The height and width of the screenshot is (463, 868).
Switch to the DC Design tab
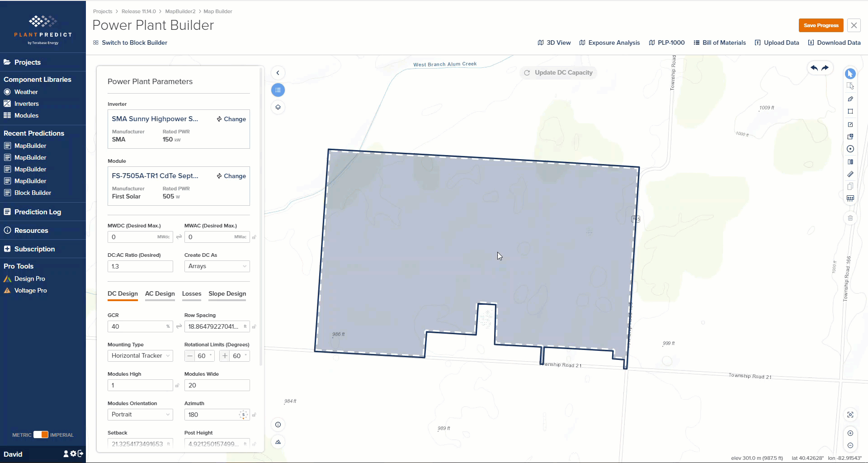(x=123, y=294)
